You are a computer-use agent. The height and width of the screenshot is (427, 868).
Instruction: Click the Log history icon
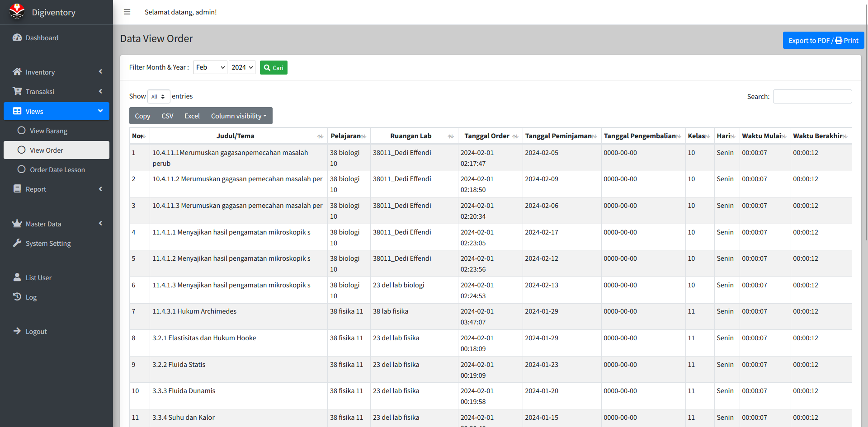17,297
